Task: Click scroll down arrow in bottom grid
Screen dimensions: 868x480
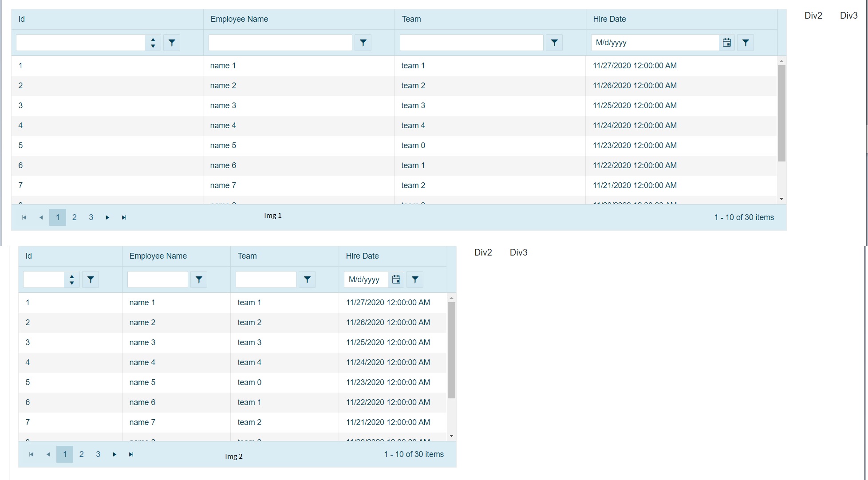Action: point(451,436)
